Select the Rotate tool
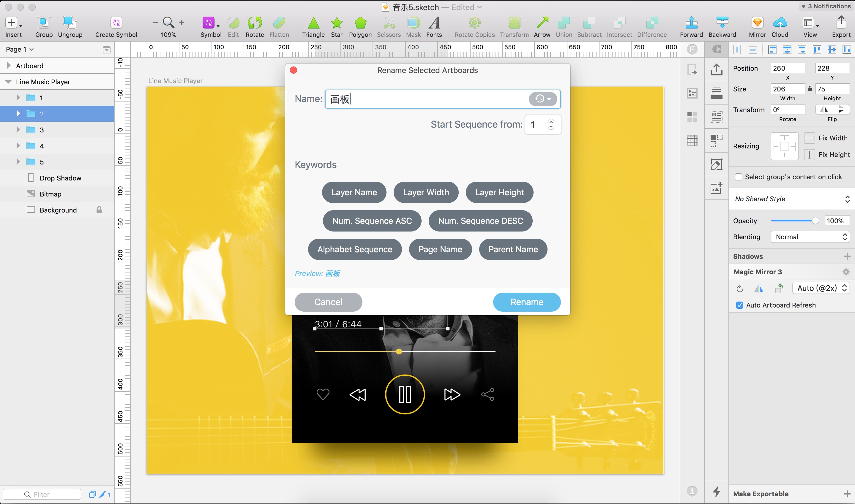The image size is (855, 504). click(x=255, y=23)
